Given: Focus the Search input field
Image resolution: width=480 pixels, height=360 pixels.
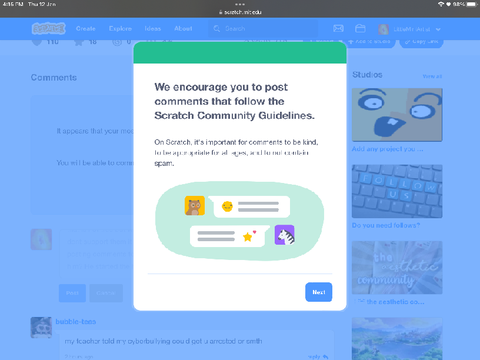Looking at the screenshot, I should pyautogui.click(x=263, y=29).
